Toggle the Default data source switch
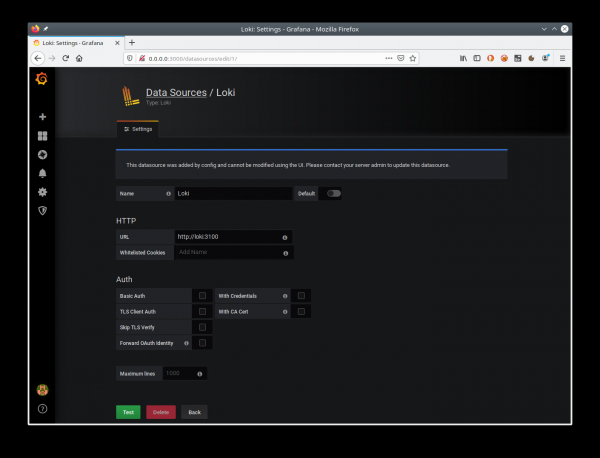The image size is (600, 458). 333,193
